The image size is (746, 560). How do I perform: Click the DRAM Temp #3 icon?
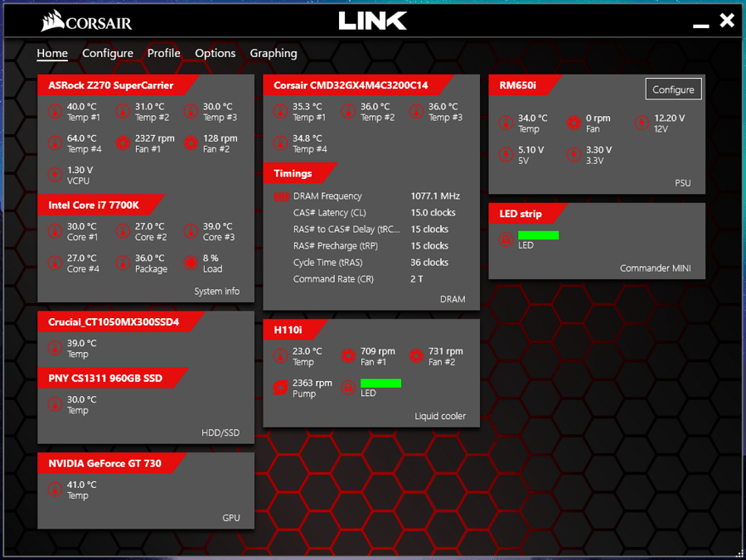pyautogui.click(x=417, y=112)
